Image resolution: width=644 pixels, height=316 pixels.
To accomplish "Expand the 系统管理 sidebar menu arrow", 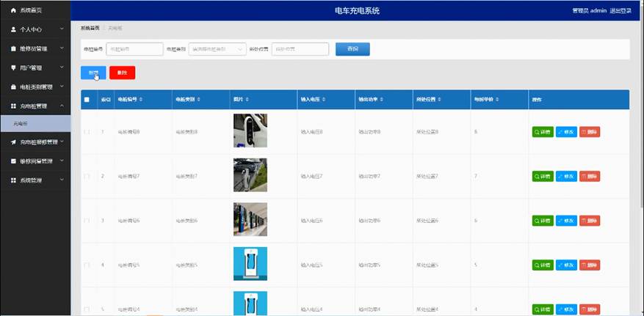I will click(x=62, y=180).
